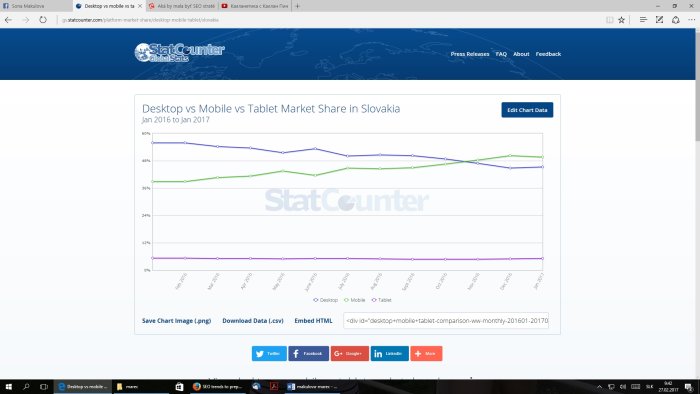The height and width of the screenshot is (394, 700).
Task: Share the chart on Google+
Action: pos(350,353)
